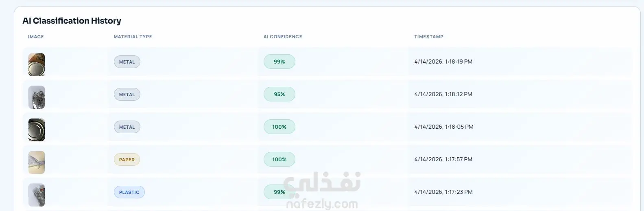Viewport: 644px width, 211px height.
Task: Click the 99% confidence badge for plastic
Action: (279, 192)
